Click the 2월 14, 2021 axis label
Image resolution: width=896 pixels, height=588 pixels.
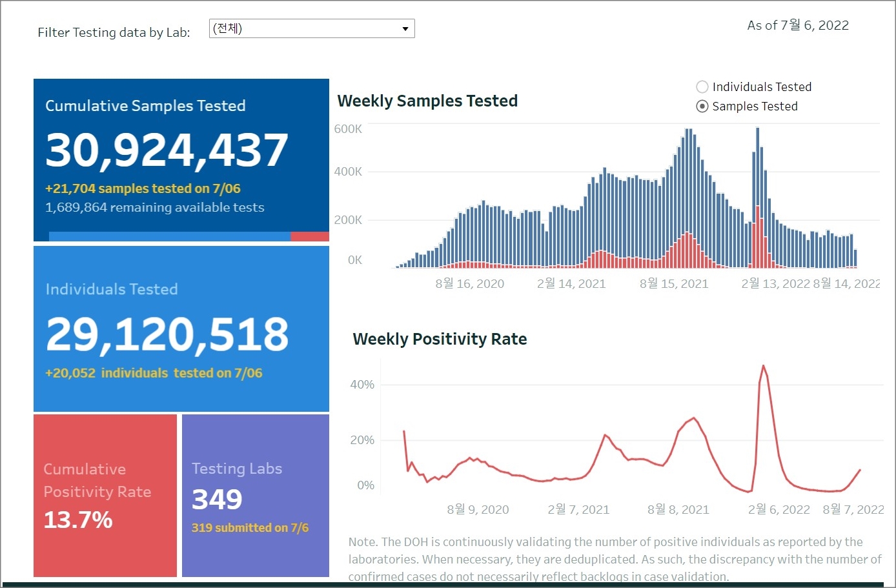pyautogui.click(x=571, y=283)
